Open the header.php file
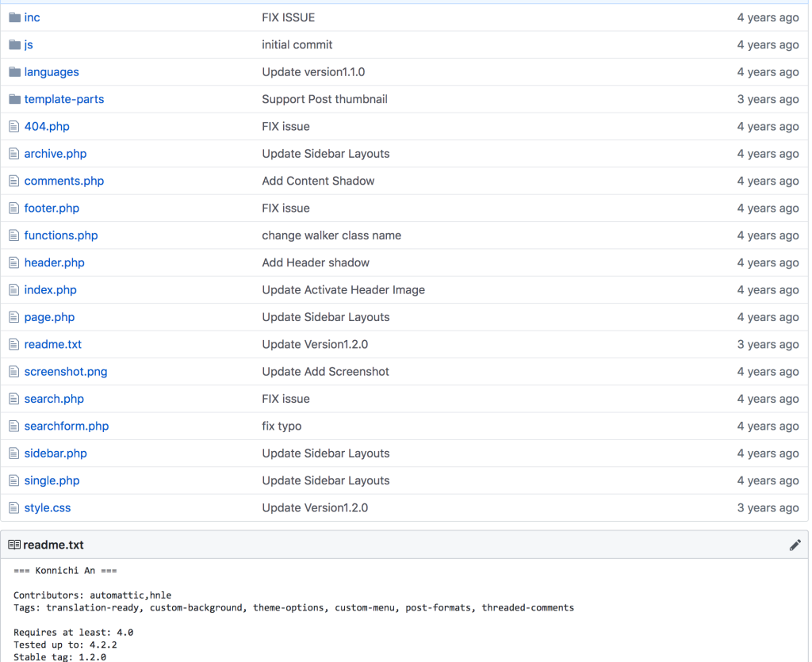 (54, 262)
